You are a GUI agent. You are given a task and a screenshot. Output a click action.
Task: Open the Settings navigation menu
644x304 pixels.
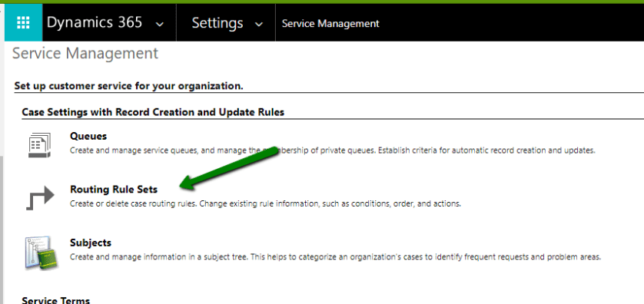point(217,23)
